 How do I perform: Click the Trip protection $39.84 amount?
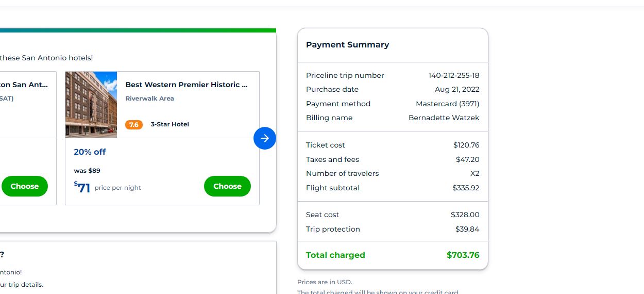tap(467, 229)
